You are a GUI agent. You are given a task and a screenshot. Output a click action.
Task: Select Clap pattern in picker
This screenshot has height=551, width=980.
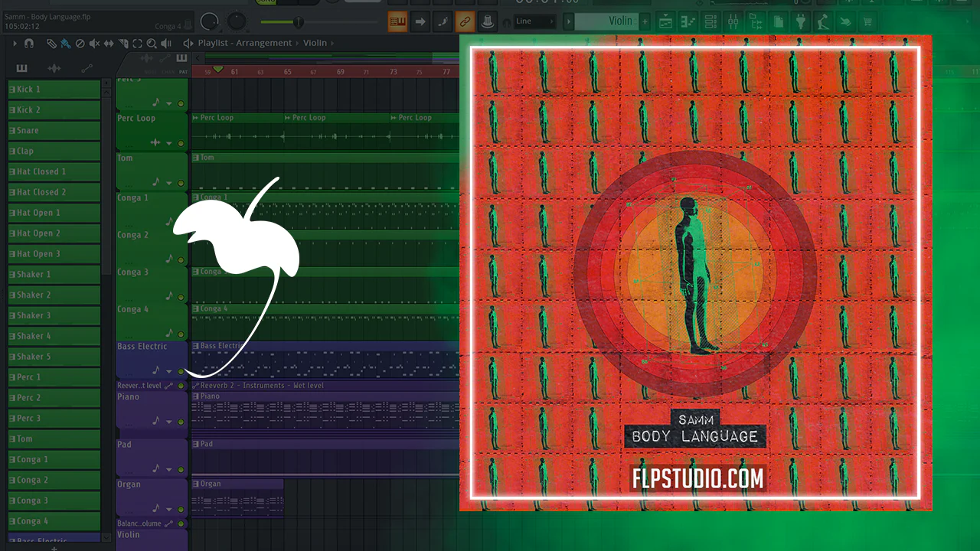click(54, 151)
